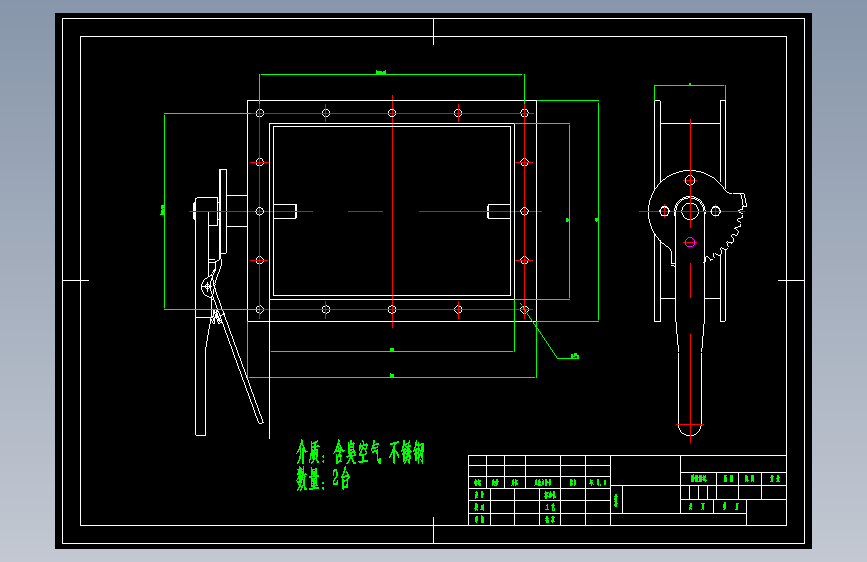Pick the magenta circle on the lever arm
Image resolution: width=867 pixels, height=562 pixels.
690,242
